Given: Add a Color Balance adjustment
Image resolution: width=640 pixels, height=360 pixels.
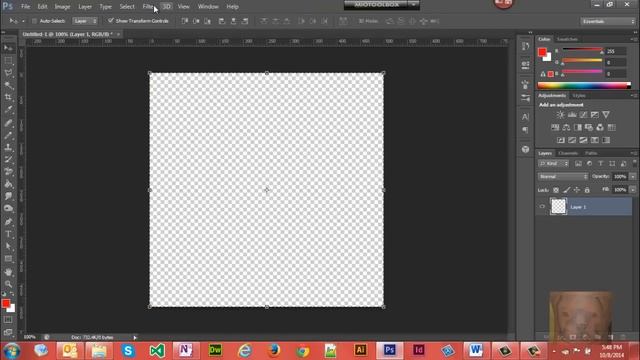Looking at the screenshot, I should coord(566,128).
